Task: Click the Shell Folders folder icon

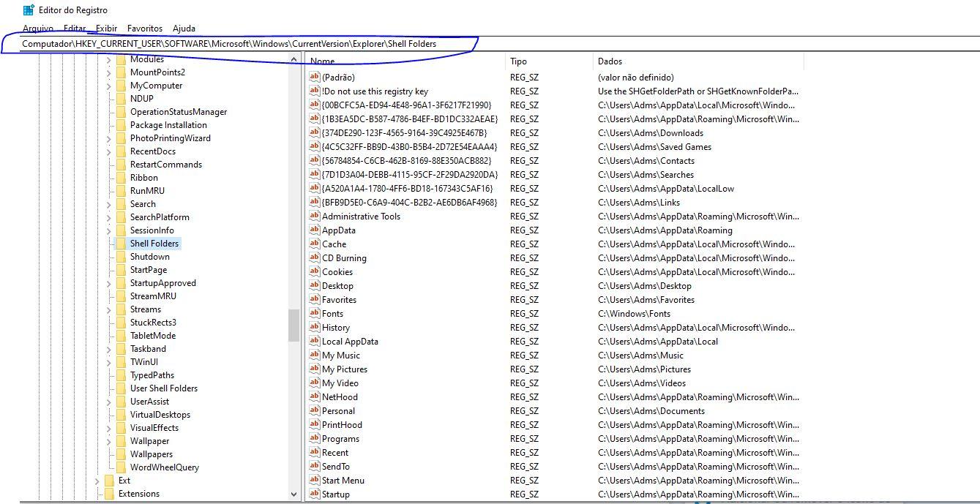Action: click(x=120, y=244)
